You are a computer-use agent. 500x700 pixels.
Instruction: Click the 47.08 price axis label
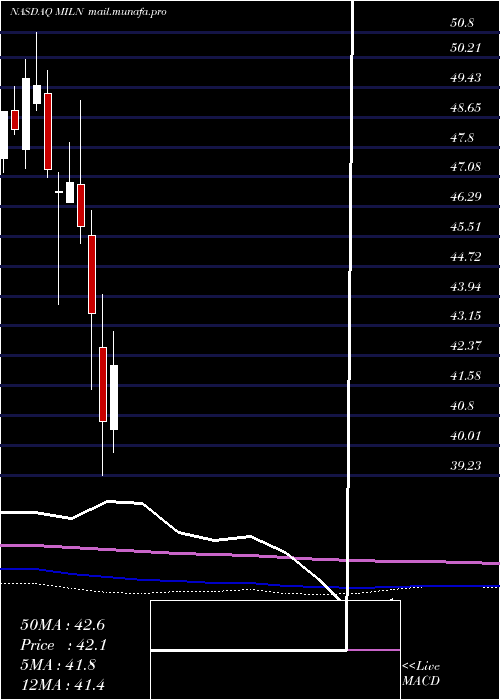click(466, 167)
